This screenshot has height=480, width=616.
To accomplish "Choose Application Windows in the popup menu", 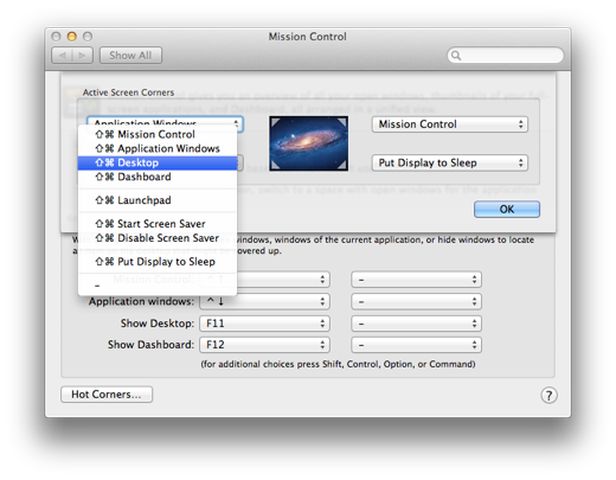I will (158, 148).
